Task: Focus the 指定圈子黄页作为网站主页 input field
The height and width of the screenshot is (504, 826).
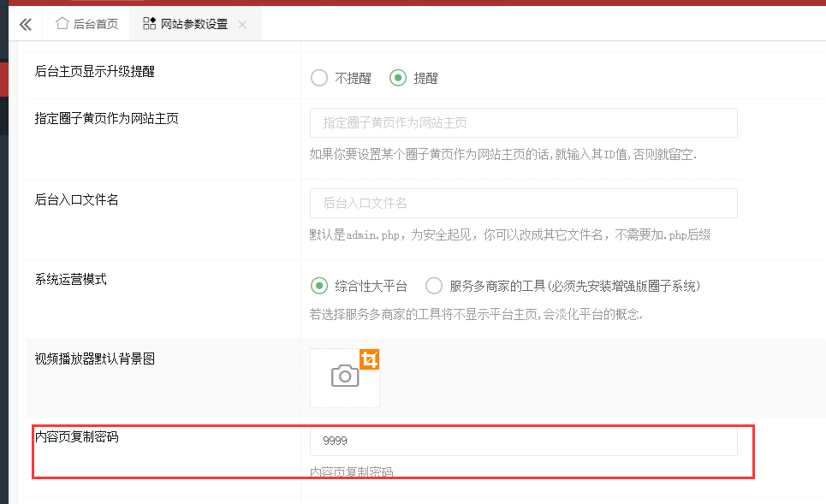Action: (523, 123)
